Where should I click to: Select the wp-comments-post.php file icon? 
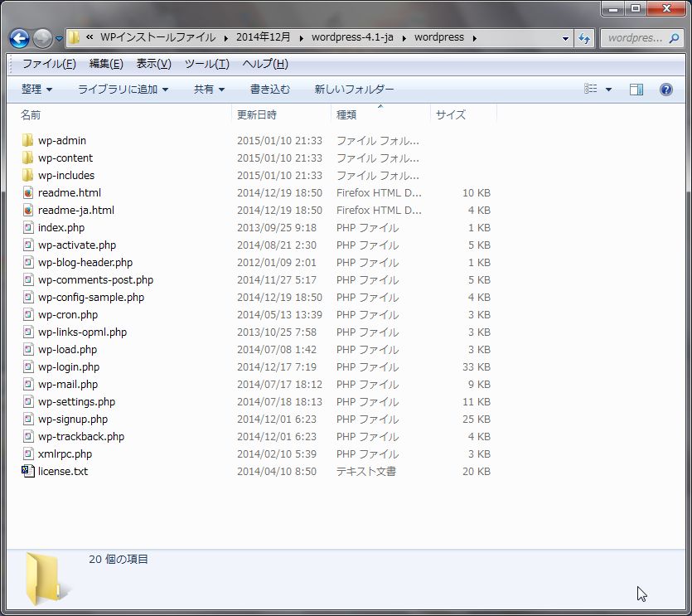click(x=28, y=280)
